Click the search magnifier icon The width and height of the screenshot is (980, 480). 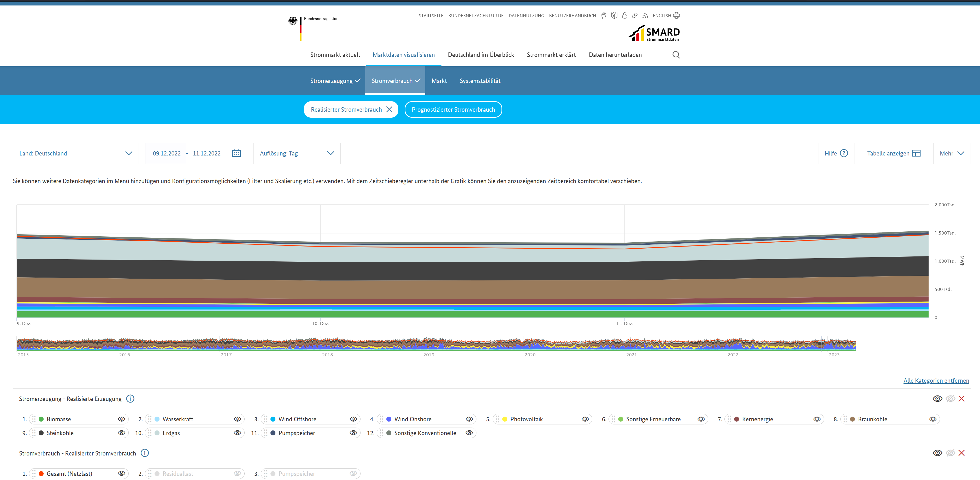[676, 55]
